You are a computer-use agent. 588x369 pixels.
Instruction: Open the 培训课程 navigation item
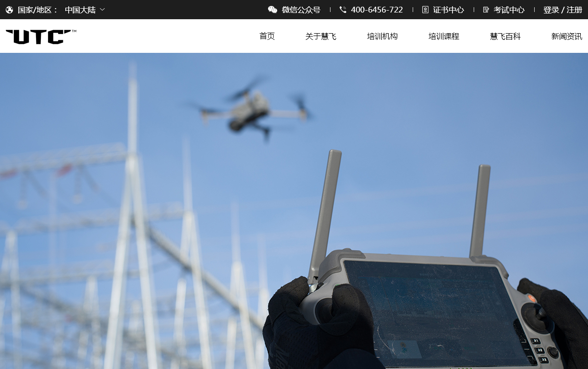tap(444, 36)
